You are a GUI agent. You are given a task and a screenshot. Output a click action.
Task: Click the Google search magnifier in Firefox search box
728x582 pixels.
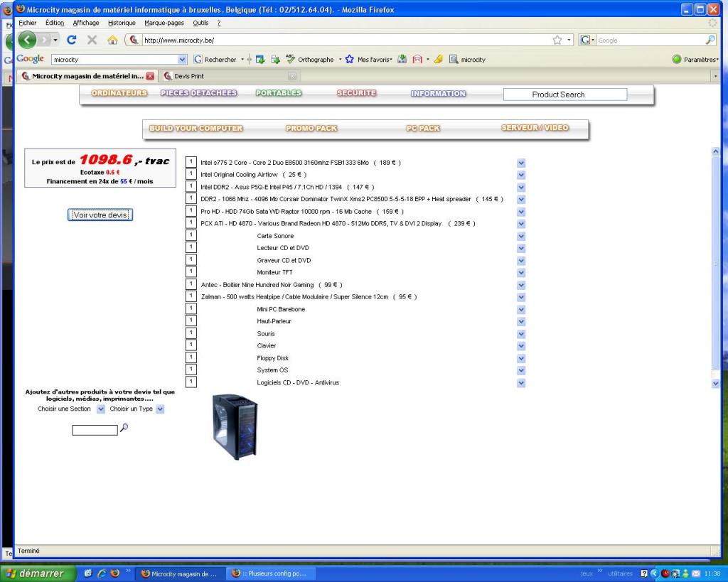[x=710, y=40]
